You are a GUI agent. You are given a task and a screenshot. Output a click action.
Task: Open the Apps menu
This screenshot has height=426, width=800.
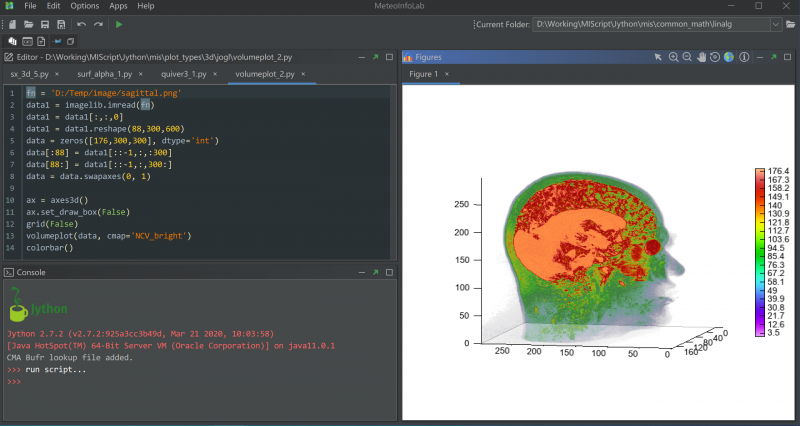pyautogui.click(x=118, y=6)
